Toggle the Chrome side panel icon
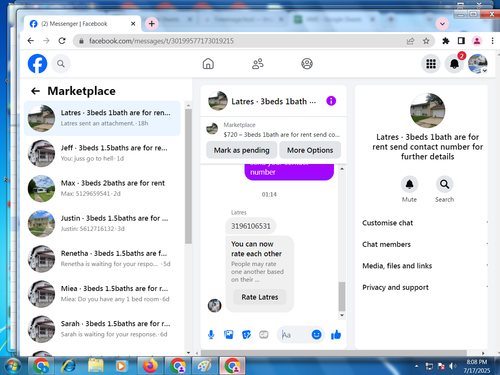This screenshot has height=375, width=500. (x=461, y=41)
